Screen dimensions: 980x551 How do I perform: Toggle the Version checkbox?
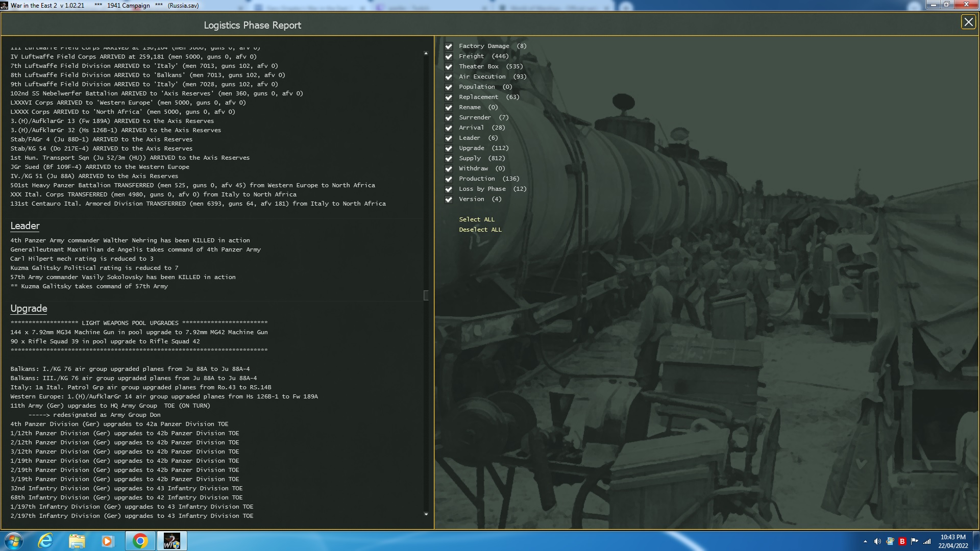pos(449,199)
